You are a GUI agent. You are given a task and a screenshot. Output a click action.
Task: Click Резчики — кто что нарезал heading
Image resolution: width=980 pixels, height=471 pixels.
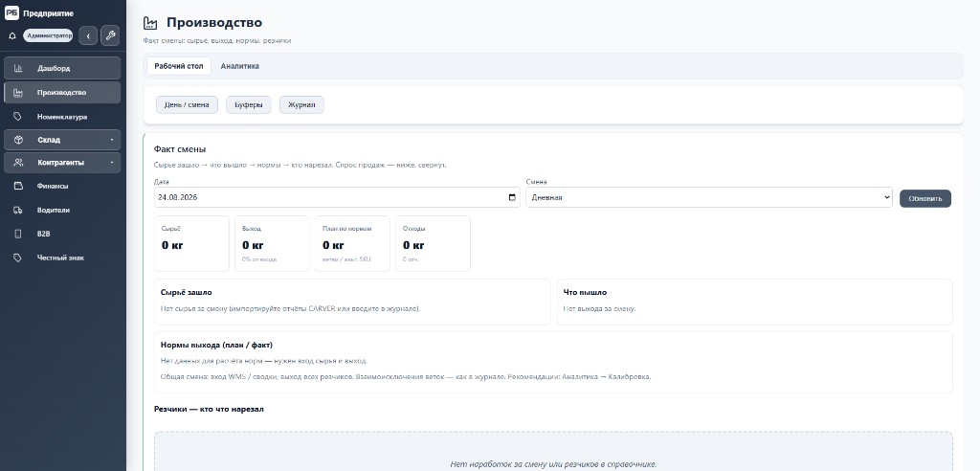pos(209,409)
